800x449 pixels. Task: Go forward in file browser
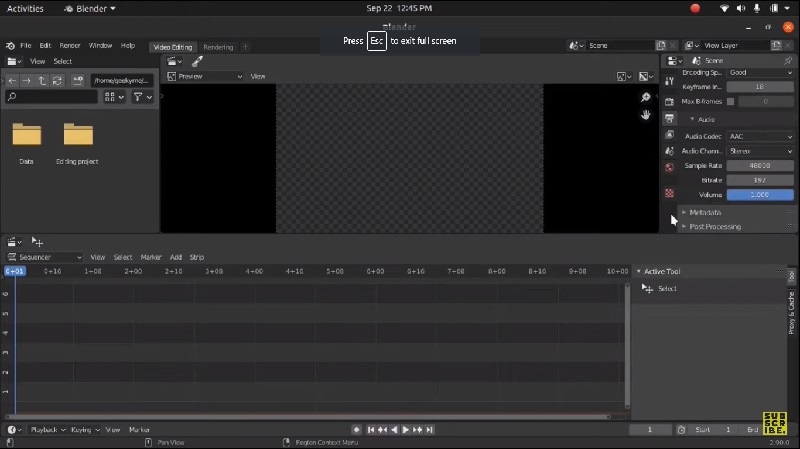27,81
